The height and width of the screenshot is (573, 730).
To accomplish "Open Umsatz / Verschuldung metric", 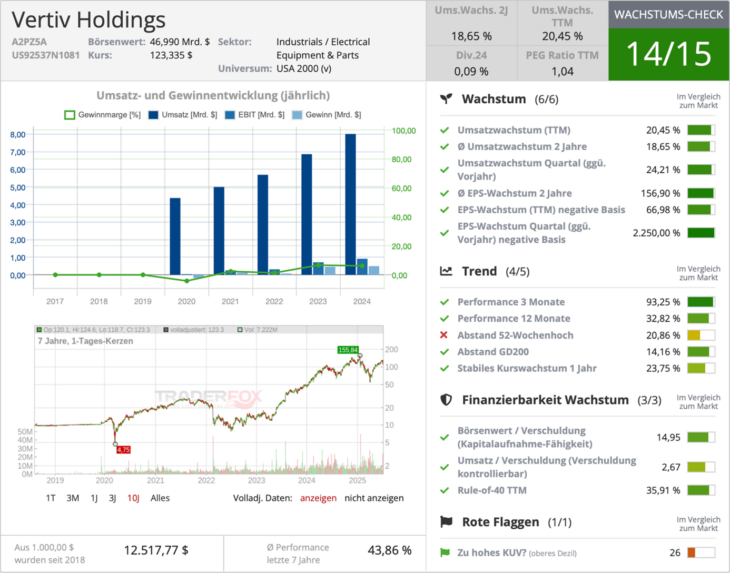I will (547, 467).
